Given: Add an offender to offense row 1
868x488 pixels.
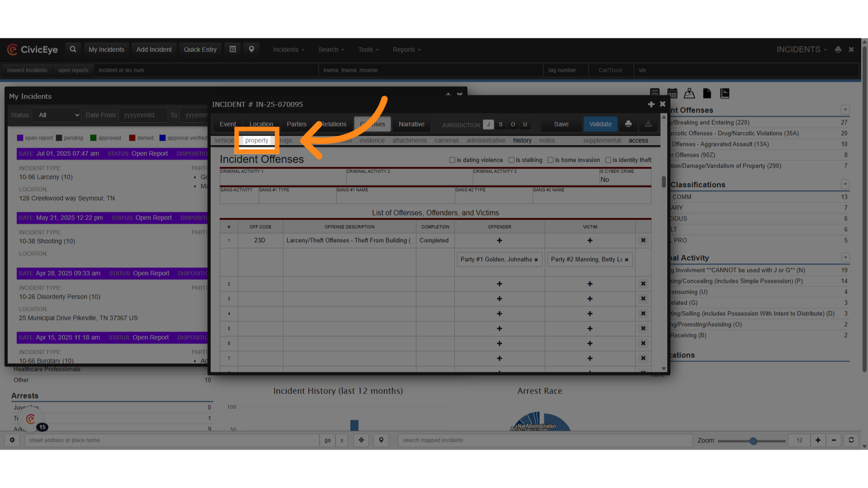Looking at the screenshot, I should click(500, 240).
